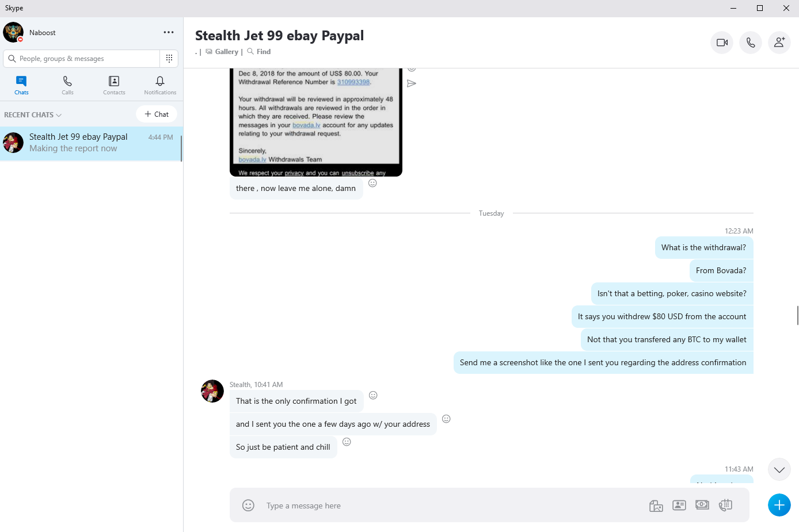This screenshot has height=532, width=799.
Task: Forward the Bovada withdrawal screenshot
Action: pyautogui.click(x=412, y=83)
